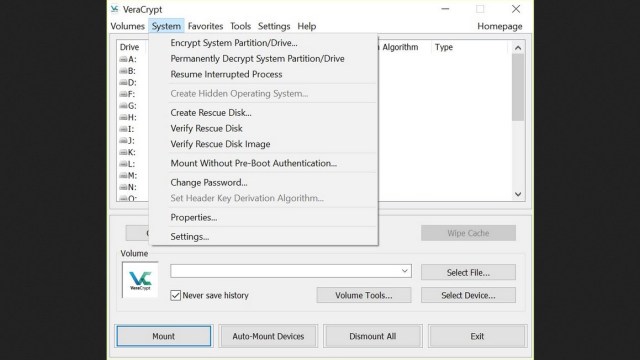This screenshot has height=360, width=640.
Task: Click the drive list scroll down arrow
Action: (518, 194)
